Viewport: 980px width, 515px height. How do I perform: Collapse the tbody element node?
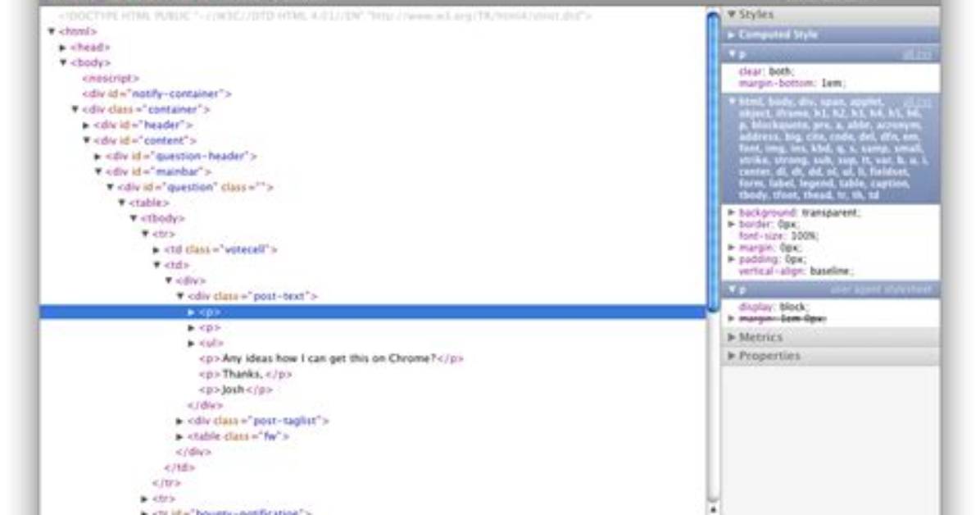133,218
